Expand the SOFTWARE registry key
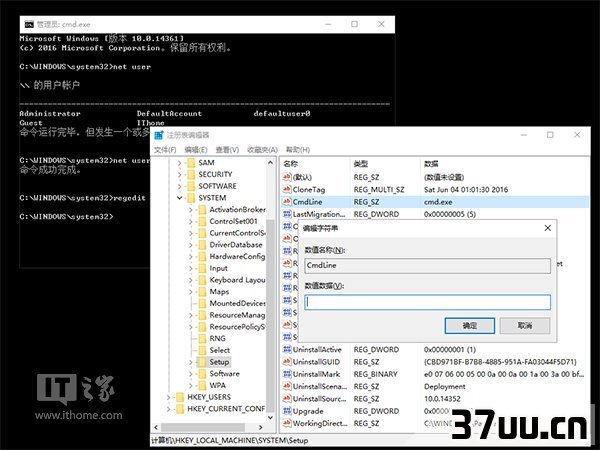Image resolution: width=600 pixels, height=450 pixels. click(179, 186)
